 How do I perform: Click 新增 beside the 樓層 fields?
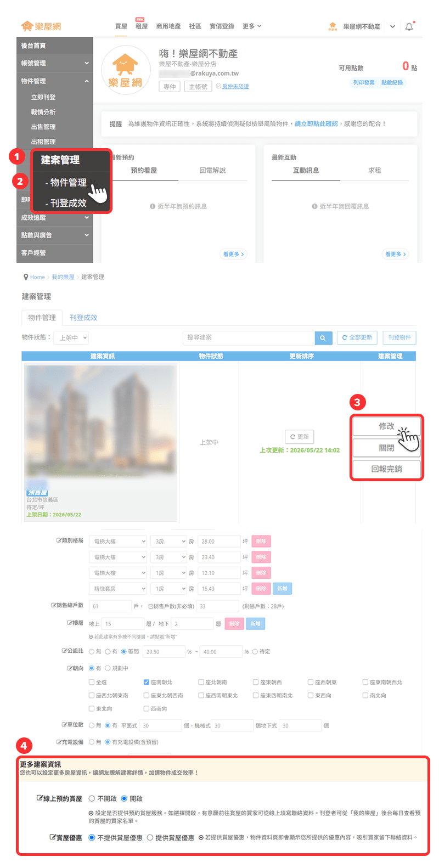255,624
